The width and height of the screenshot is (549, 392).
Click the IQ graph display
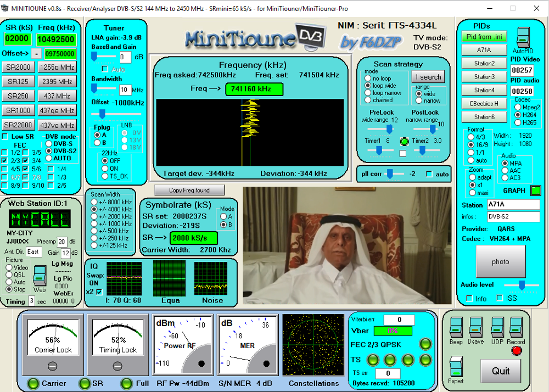tap(124, 278)
